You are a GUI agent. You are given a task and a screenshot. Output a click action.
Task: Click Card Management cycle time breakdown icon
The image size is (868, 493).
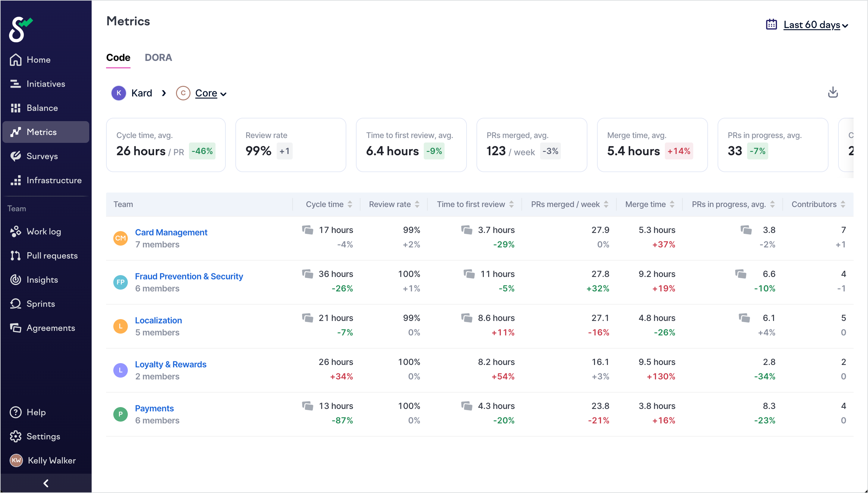(307, 230)
